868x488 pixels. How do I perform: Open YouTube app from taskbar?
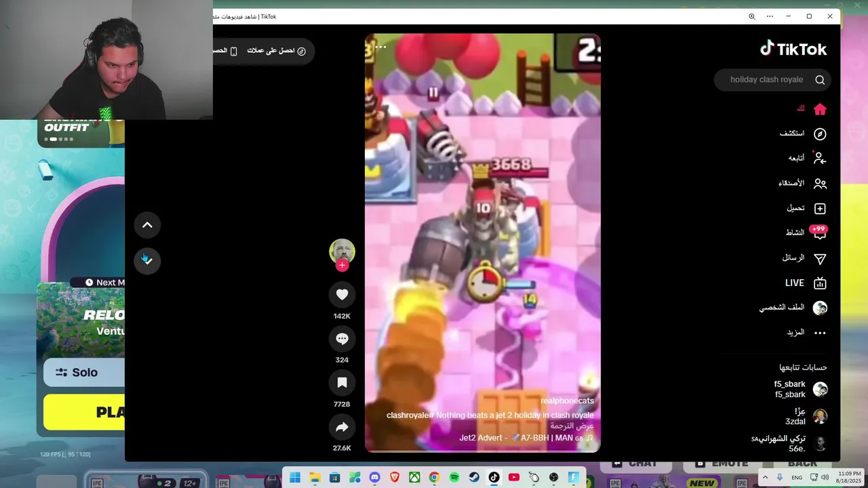click(514, 477)
